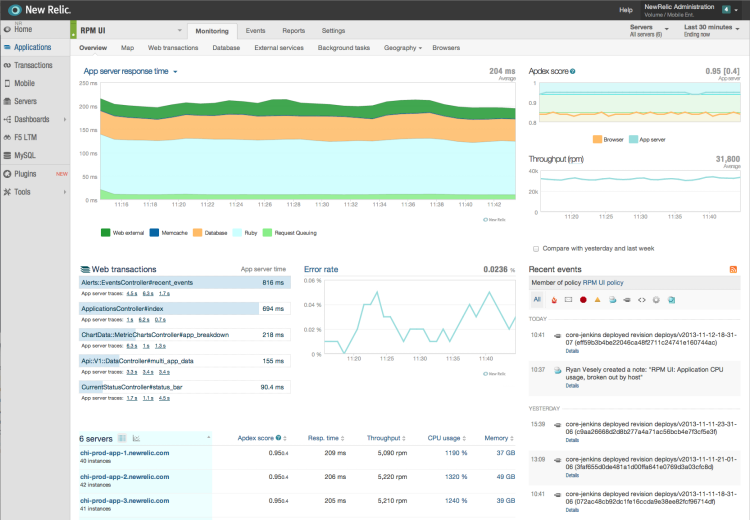Filter events by the deployment icon

point(627,300)
